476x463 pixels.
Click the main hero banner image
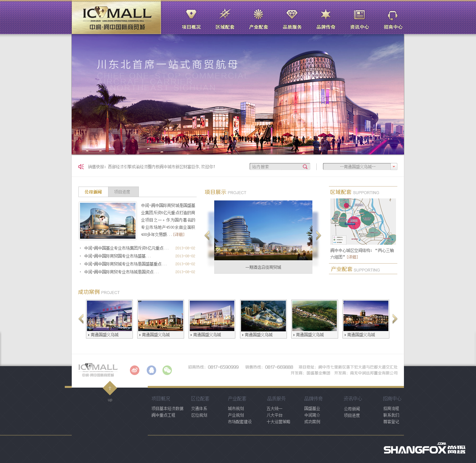coord(238,94)
